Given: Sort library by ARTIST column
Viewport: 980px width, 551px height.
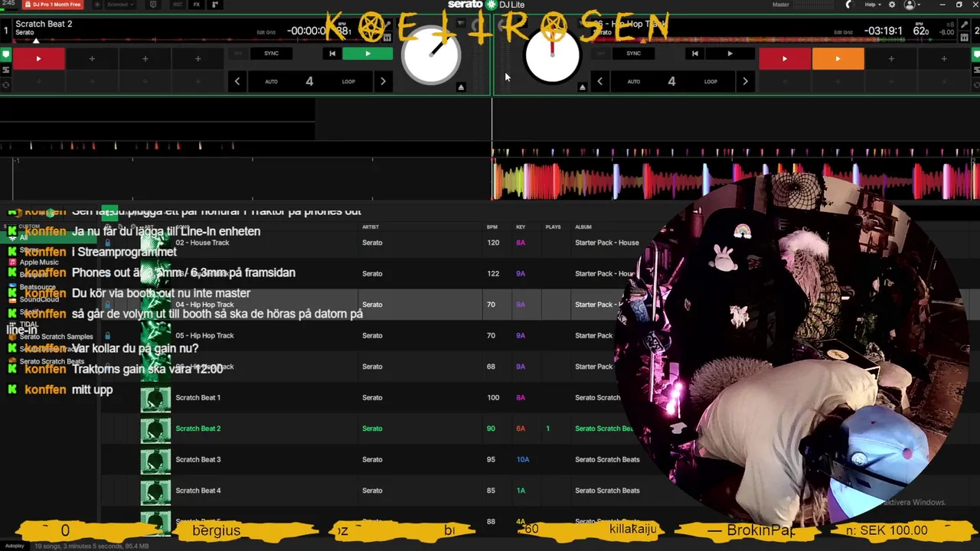Looking at the screenshot, I should coord(371,227).
